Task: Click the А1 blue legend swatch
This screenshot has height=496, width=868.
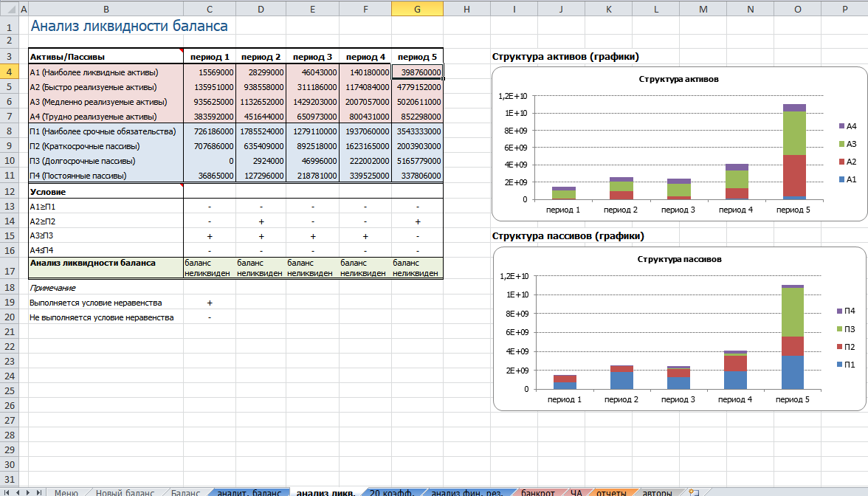Action: click(x=842, y=179)
